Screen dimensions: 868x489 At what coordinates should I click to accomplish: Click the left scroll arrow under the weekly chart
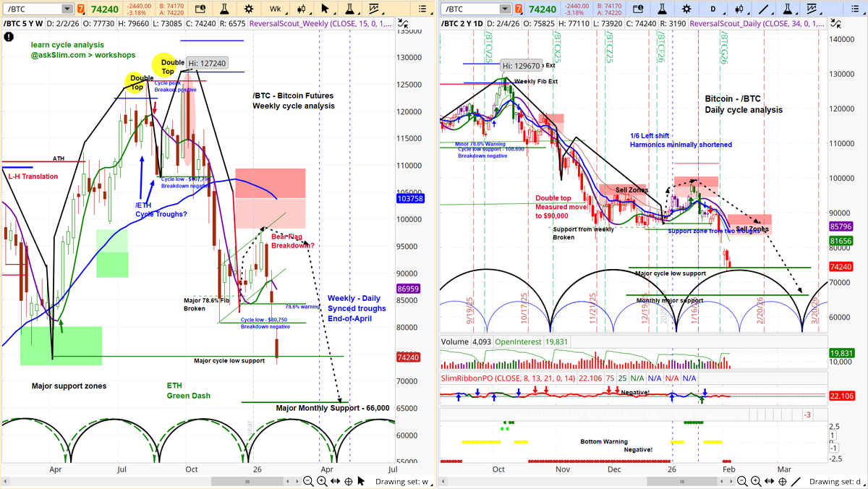(5, 481)
